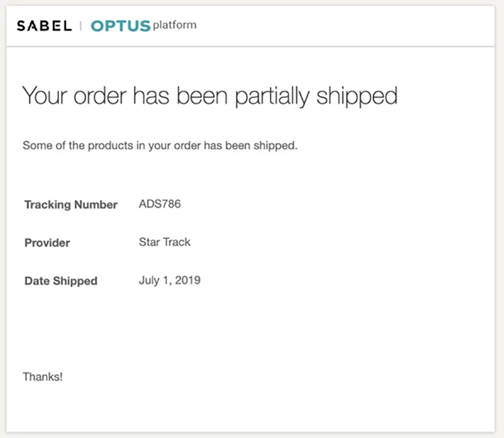The image size is (504, 438).
Task: Click the Date Shipped label
Action: click(x=61, y=281)
